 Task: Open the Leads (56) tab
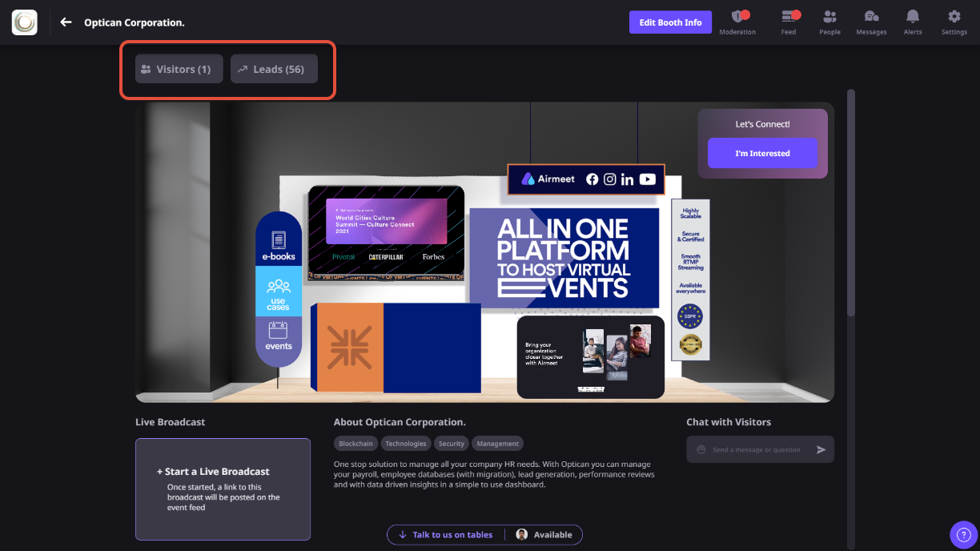[x=274, y=69]
